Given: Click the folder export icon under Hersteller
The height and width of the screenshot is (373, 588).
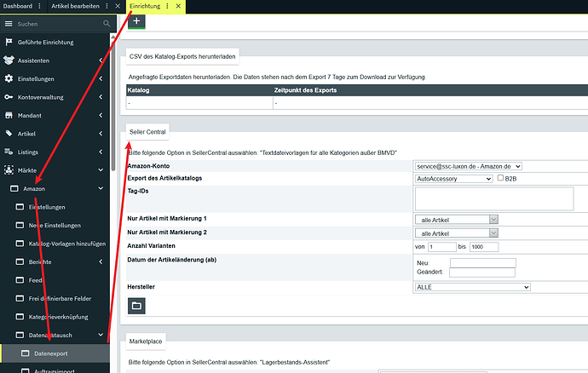Looking at the screenshot, I should pyautogui.click(x=136, y=306).
